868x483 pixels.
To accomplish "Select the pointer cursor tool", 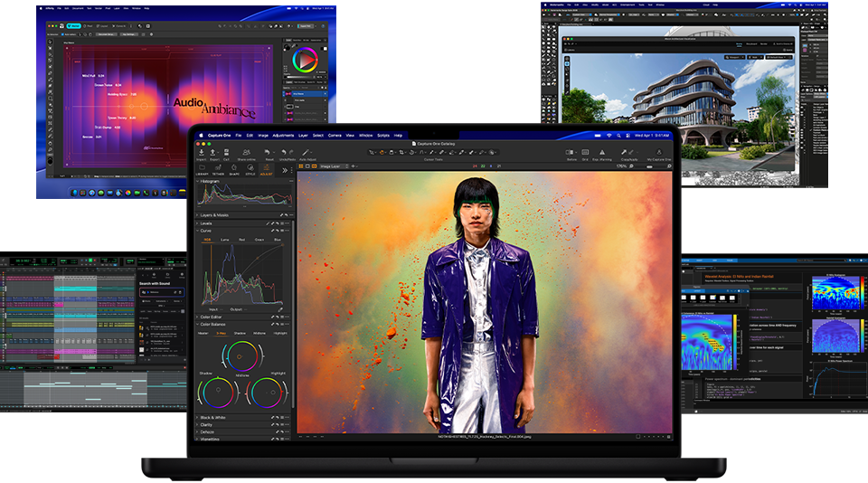I will 371,152.
